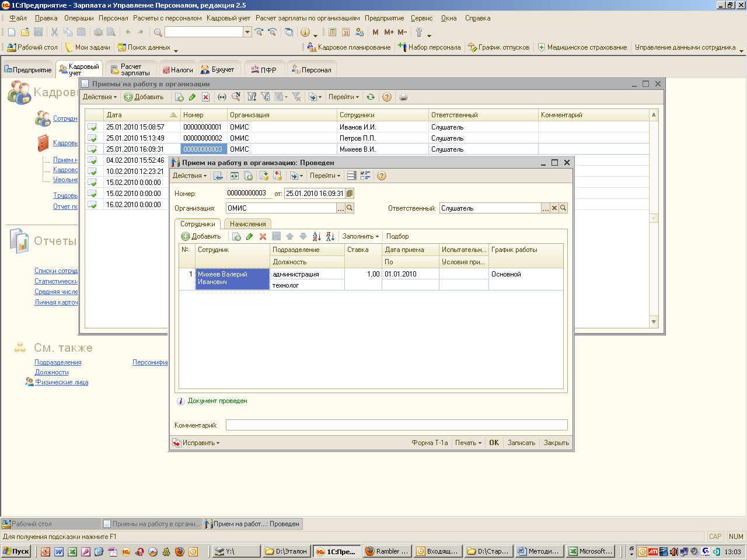Viewport: 747px width, 560px height.
Task: Open the Заполнить dropdown above employee table
Action: (361, 236)
